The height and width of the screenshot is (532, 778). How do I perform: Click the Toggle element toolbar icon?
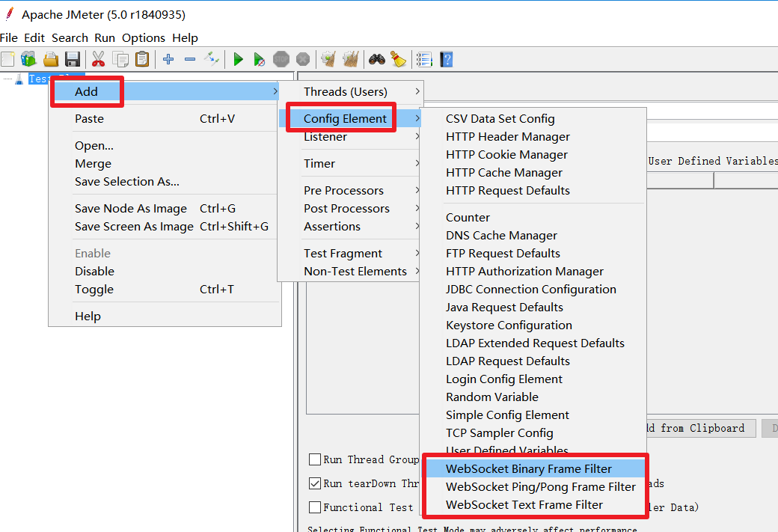click(x=212, y=60)
